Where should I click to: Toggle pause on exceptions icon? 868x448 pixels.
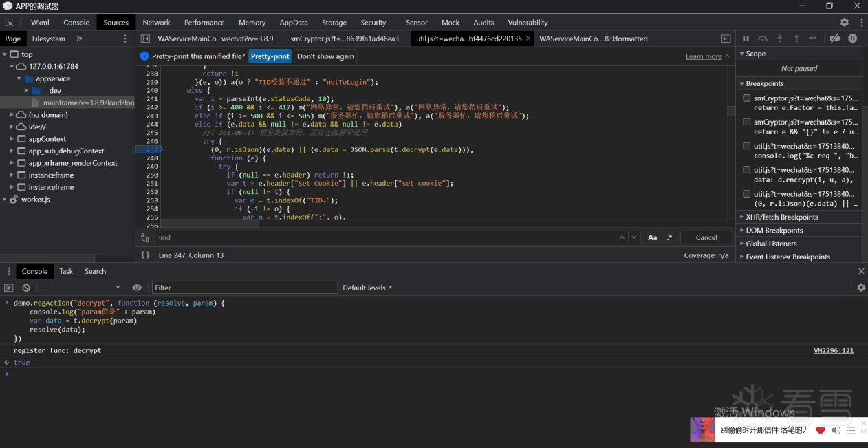point(853,39)
